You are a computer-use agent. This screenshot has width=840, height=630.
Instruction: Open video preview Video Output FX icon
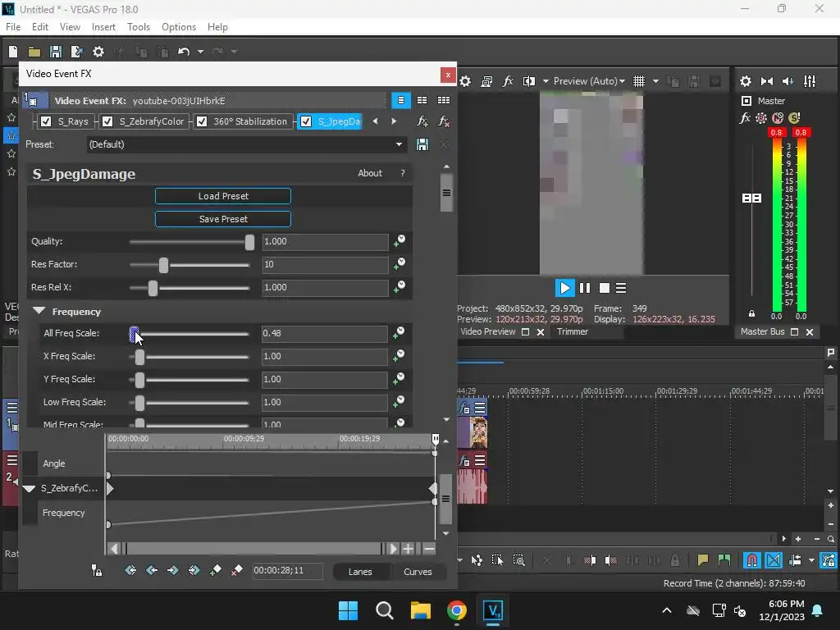508,81
